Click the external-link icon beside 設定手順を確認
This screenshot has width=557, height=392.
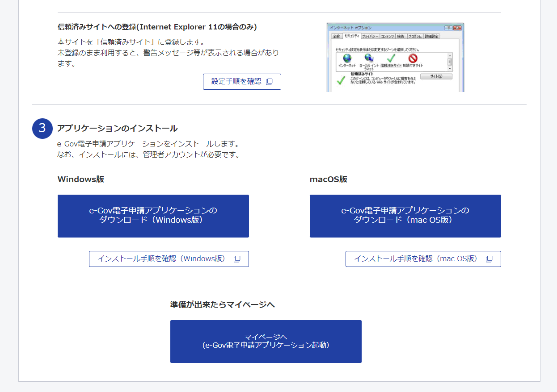click(269, 82)
